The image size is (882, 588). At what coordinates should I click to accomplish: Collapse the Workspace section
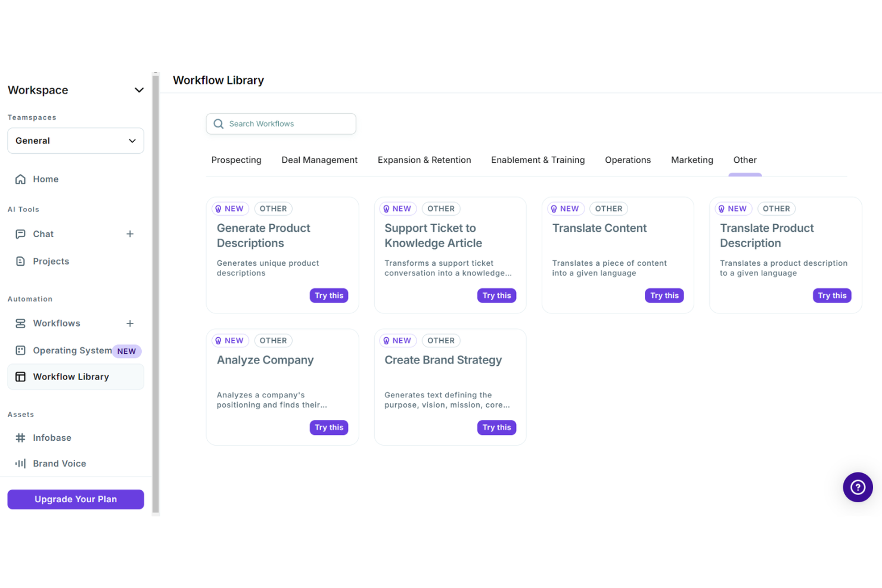tap(139, 90)
